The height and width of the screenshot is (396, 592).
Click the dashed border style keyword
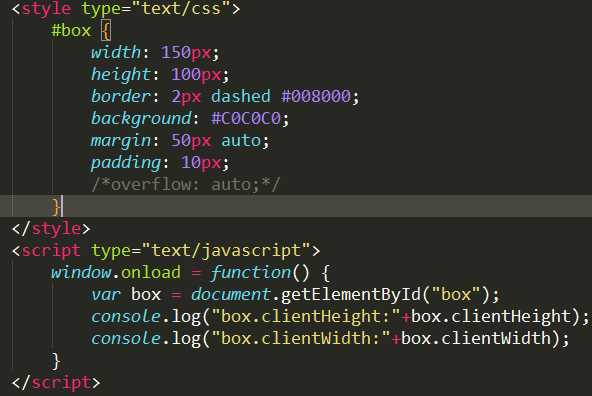[x=241, y=96]
